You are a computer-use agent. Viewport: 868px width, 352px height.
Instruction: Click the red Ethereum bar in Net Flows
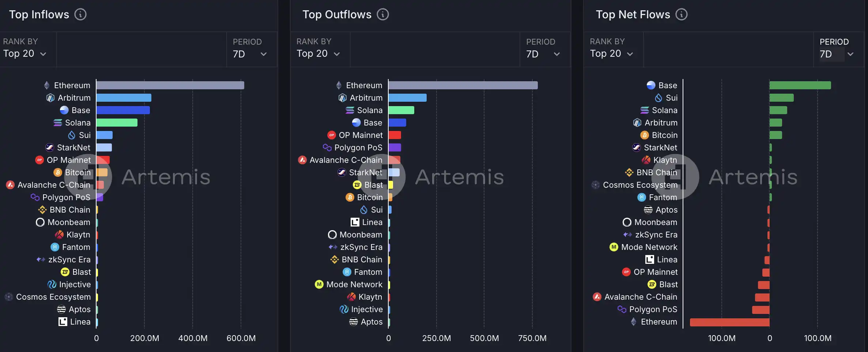729,322
